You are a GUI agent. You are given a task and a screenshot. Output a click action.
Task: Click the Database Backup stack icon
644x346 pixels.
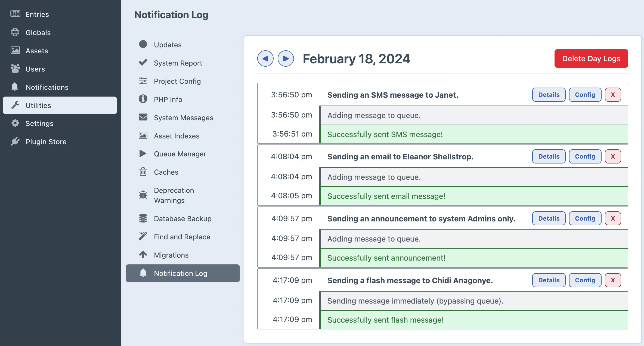[143, 218]
